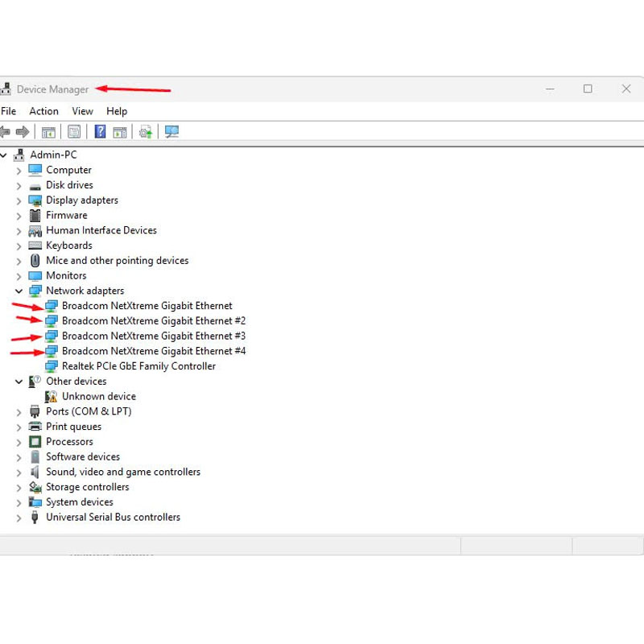The image size is (644, 644).
Task: Collapse the Network adapters category
Action: tap(19, 291)
